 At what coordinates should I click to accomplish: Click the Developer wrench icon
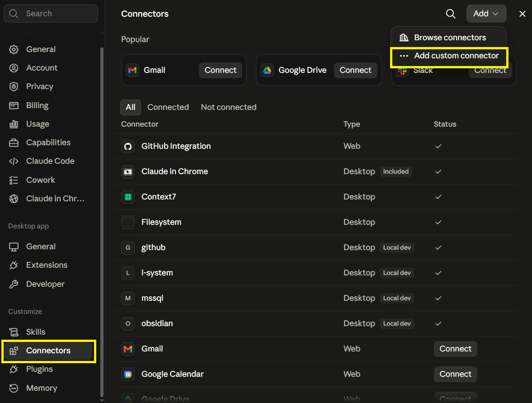coord(14,284)
